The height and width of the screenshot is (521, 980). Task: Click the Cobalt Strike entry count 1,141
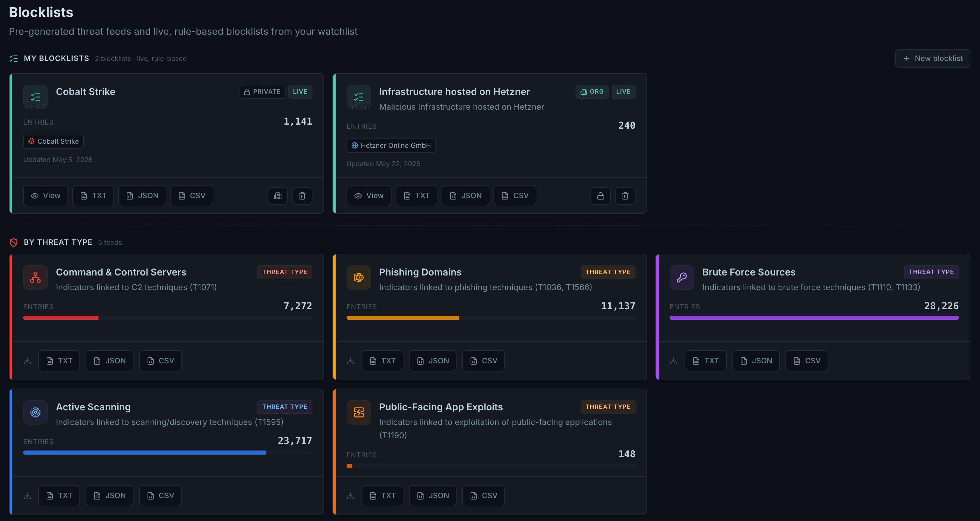[x=298, y=121]
